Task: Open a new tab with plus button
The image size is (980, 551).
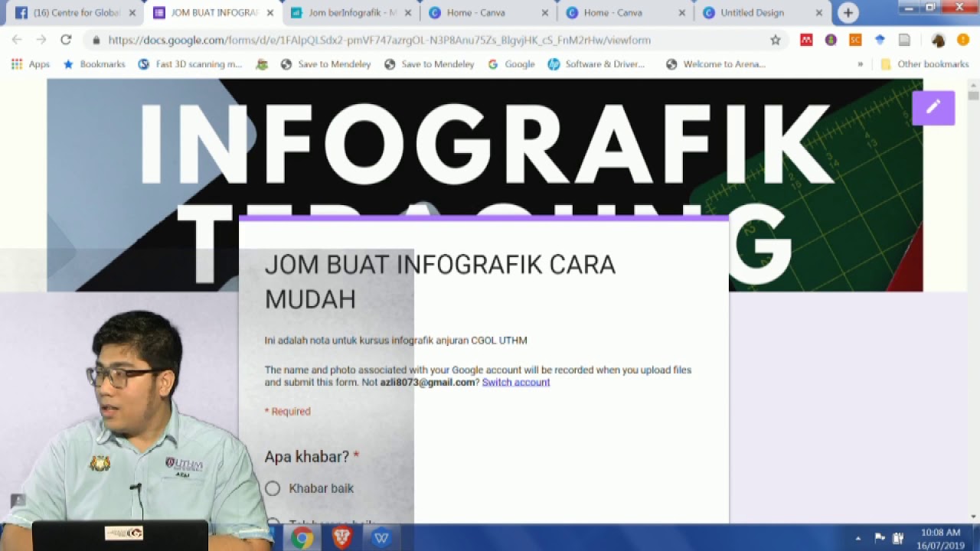Action: tap(848, 13)
